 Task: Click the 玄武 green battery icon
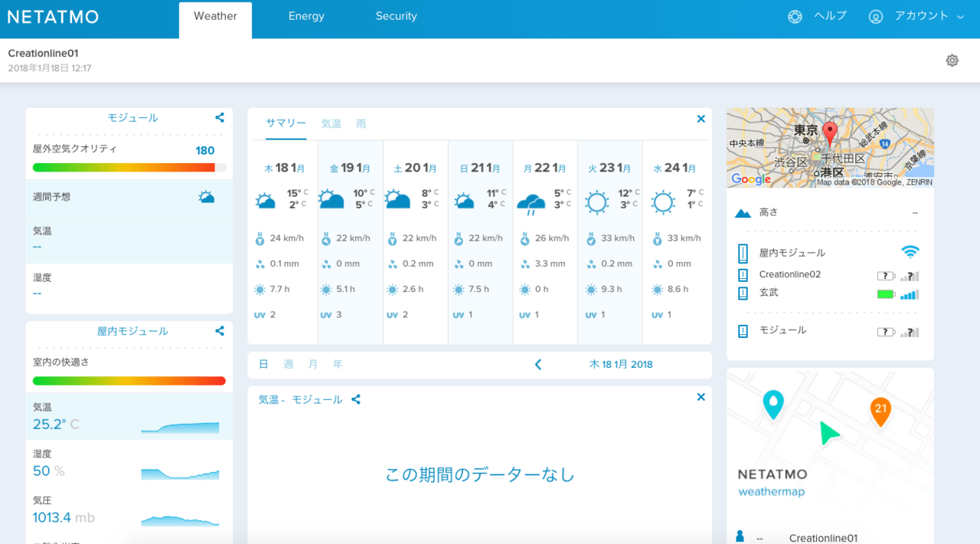887,294
